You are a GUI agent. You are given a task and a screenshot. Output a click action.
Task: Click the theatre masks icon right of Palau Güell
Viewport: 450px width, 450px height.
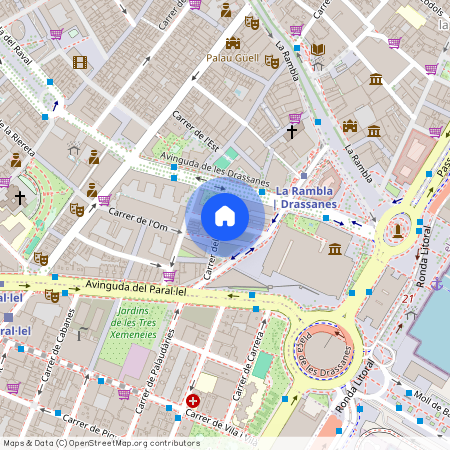coord(272,62)
